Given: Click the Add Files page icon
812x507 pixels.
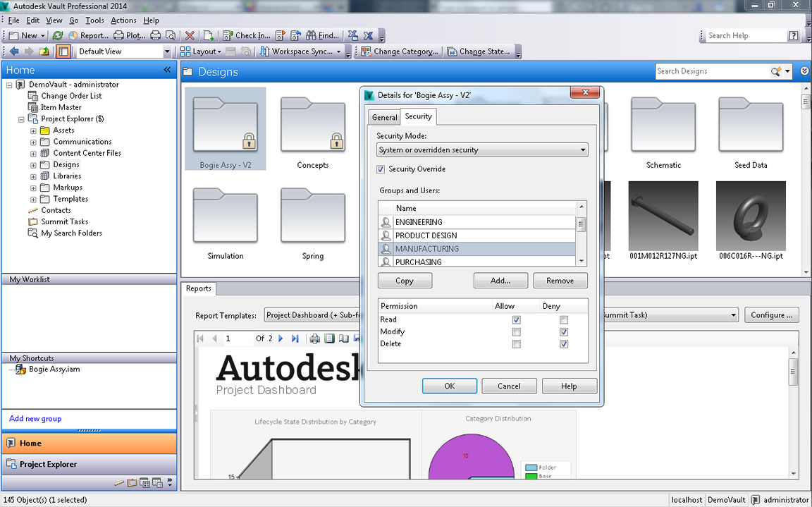Looking at the screenshot, I should (208, 36).
